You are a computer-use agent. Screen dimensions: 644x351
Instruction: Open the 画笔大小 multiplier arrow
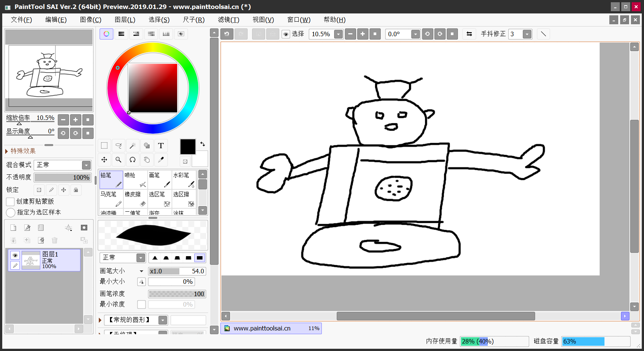[x=141, y=271]
